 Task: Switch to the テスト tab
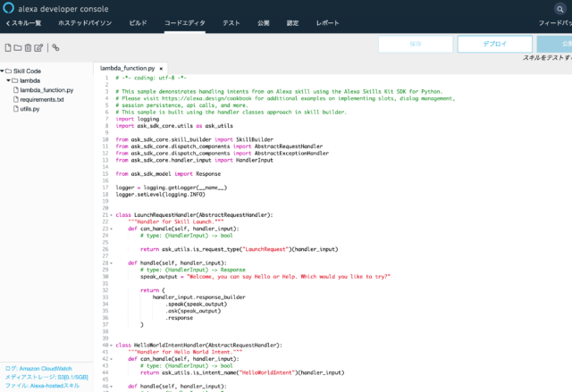[x=231, y=23]
